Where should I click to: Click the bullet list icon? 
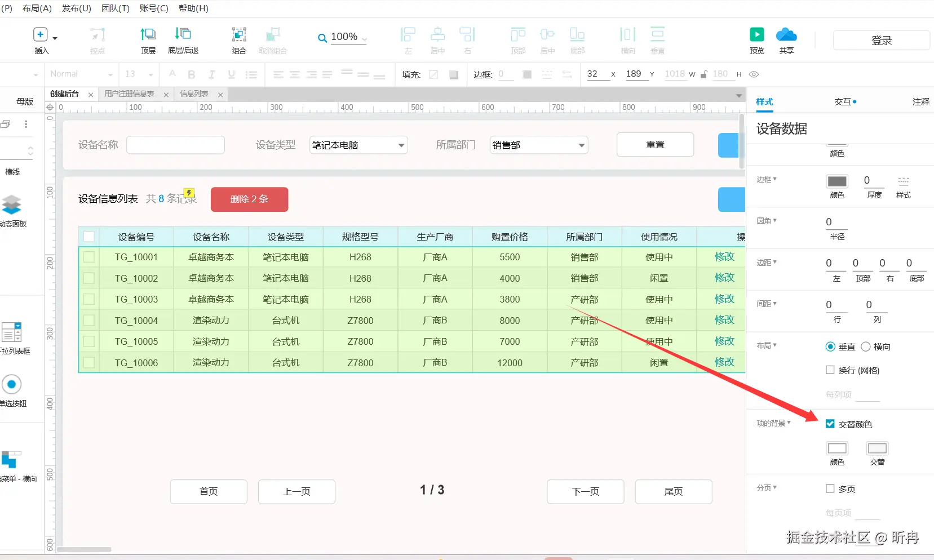(x=251, y=74)
